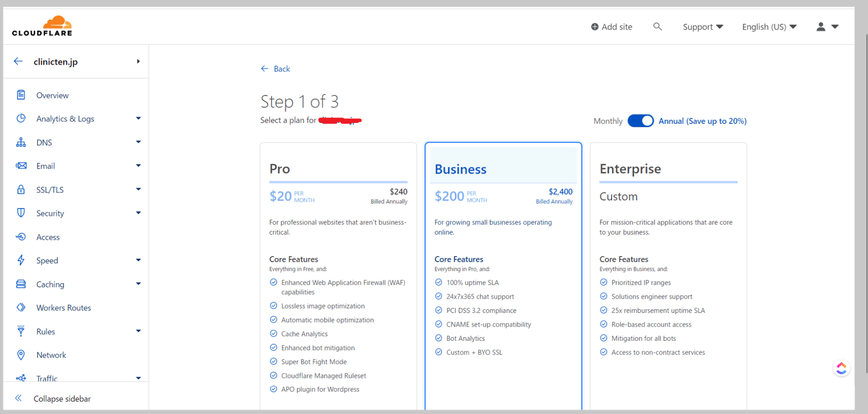Image resolution: width=868 pixels, height=414 pixels.
Task: Expand the Caching submenu arrow
Action: coord(138,284)
